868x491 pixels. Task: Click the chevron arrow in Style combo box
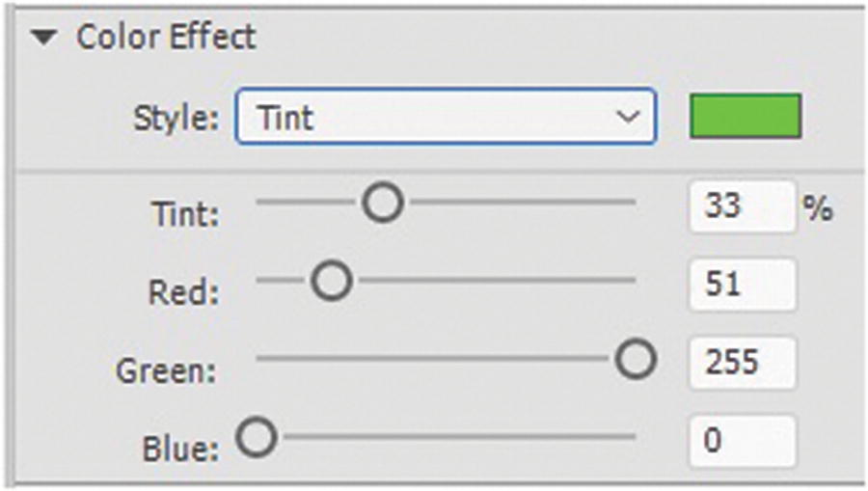pyautogui.click(x=628, y=118)
